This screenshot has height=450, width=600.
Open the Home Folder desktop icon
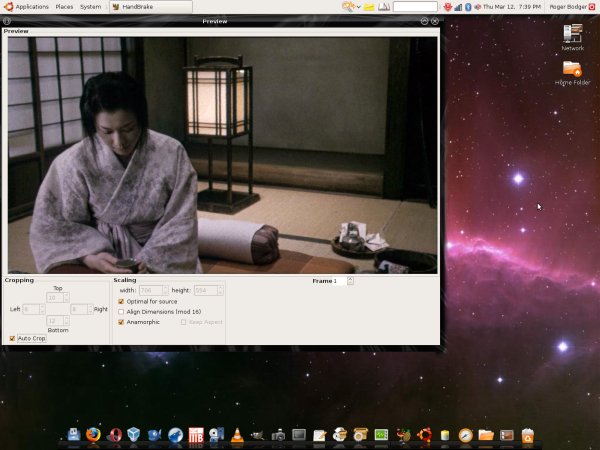click(x=572, y=70)
